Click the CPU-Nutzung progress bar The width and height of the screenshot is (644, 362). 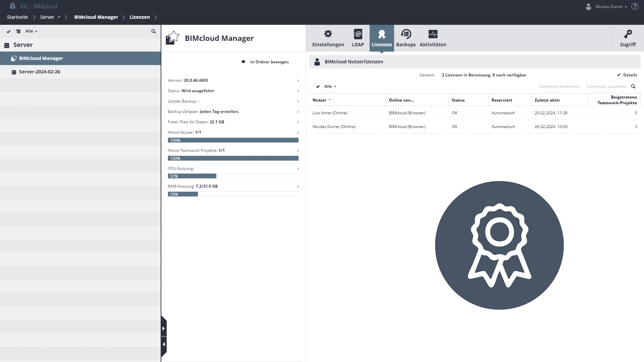[x=233, y=176]
